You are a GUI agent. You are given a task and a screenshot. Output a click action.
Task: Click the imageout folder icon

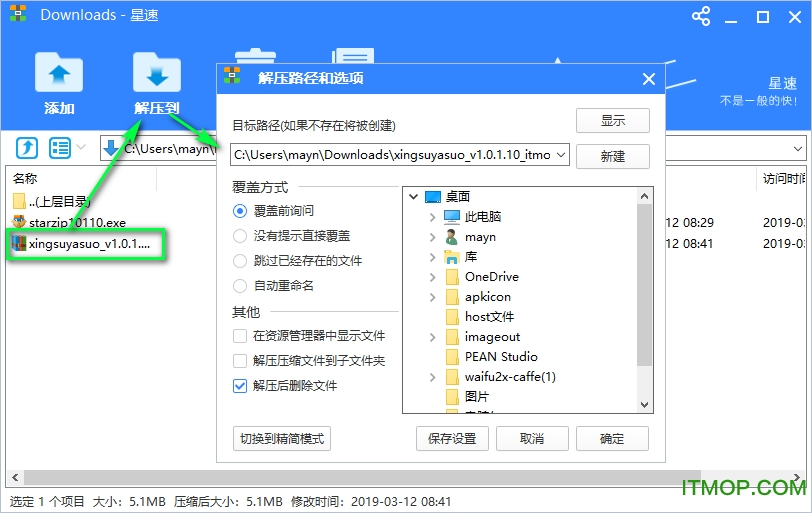pyautogui.click(x=452, y=337)
